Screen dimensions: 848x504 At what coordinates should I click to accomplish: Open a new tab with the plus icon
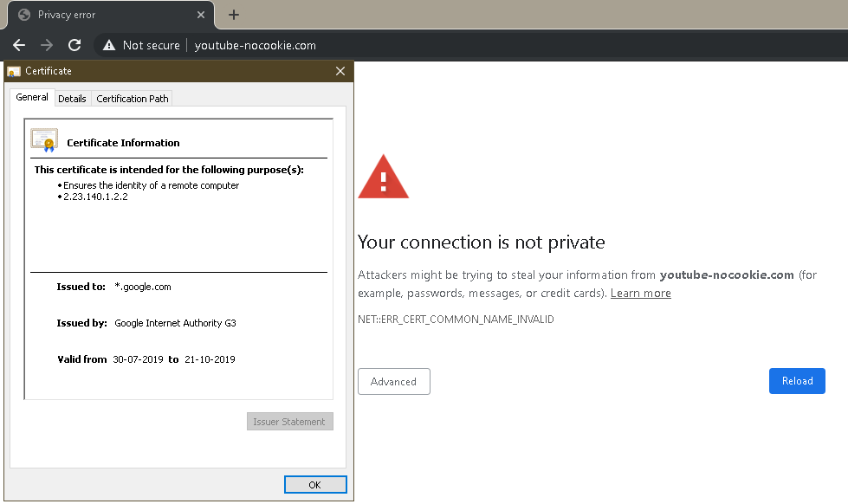234,15
